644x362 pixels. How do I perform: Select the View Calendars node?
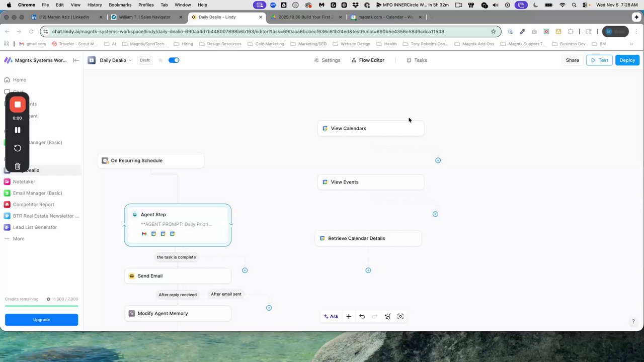coord(371,128)
